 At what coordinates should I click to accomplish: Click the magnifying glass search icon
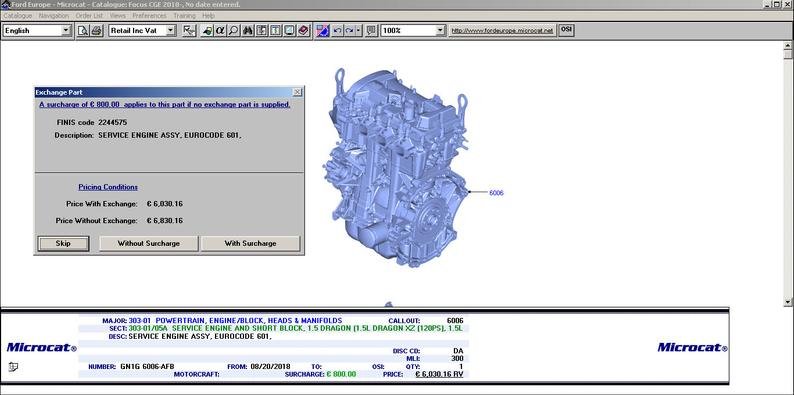point(233,31)
